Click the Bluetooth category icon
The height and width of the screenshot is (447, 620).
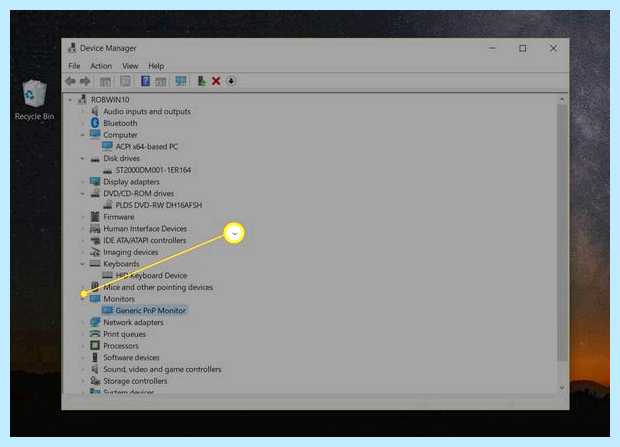(x=95, y=123)
